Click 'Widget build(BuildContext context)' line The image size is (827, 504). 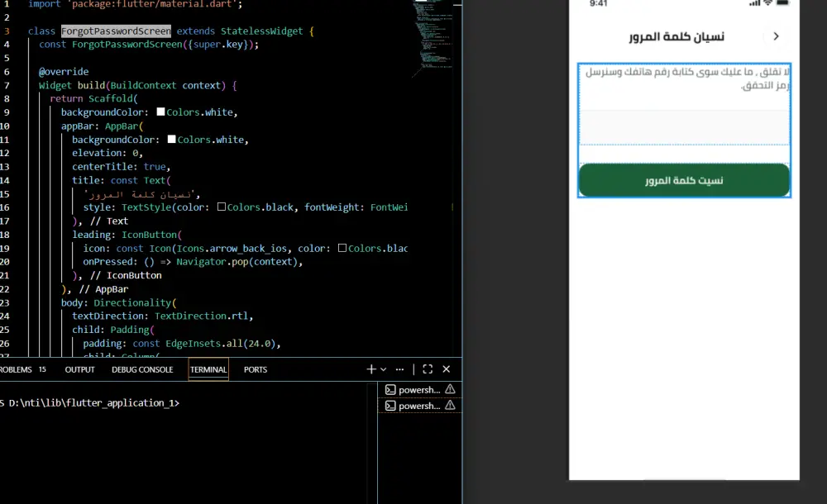[x=137, y=85]
